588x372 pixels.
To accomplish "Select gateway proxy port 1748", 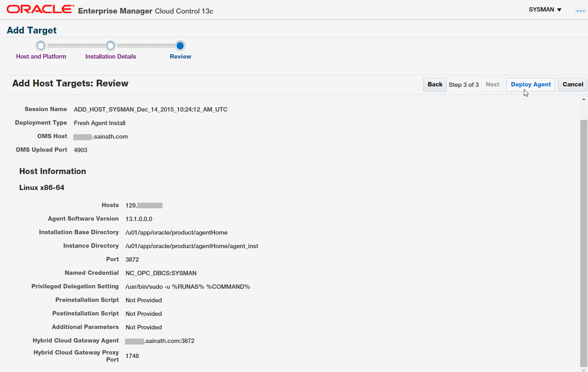I will click(x=132, y=356).
